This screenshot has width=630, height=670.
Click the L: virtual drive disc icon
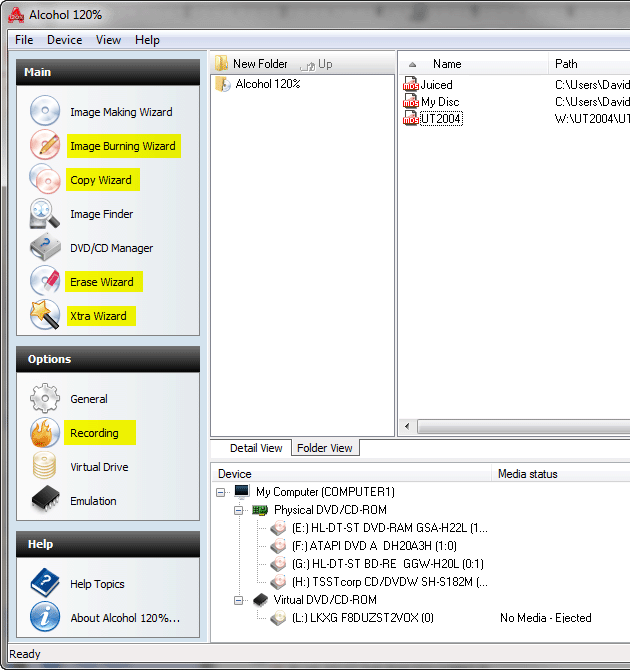pos(278,618)
